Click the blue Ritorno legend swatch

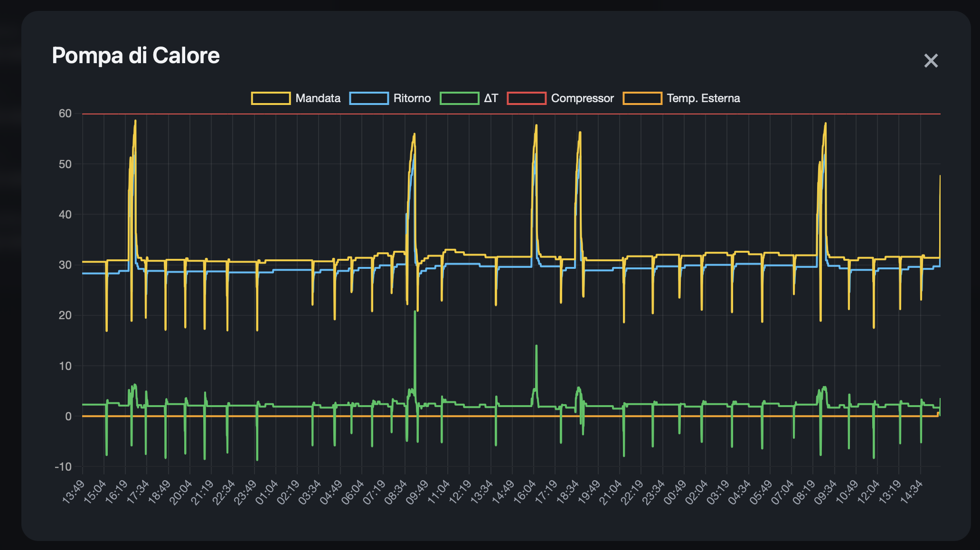pyautogui.click(x=369, y=98)
